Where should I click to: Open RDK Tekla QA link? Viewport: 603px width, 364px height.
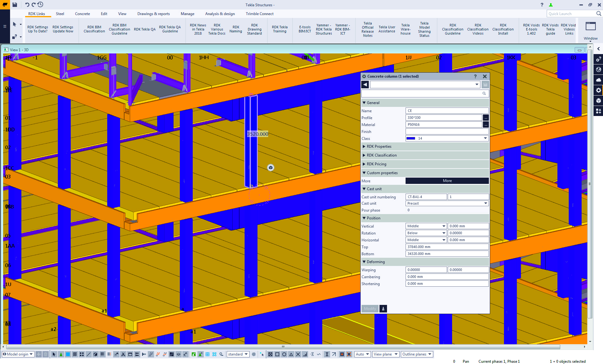pos(145,29)
